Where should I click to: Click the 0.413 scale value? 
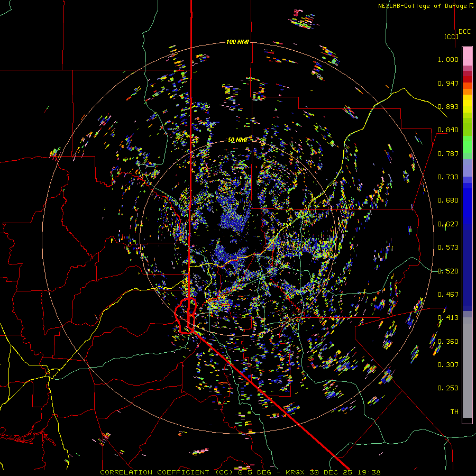448,318
